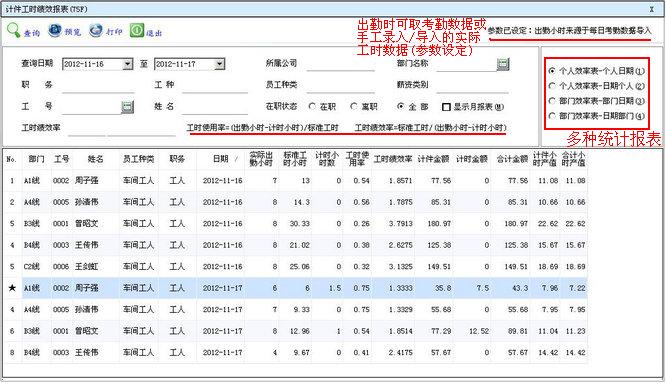Expand the start date 2012-11-16 dropdown
This screenshot has width=666, height=385.
[x=127, y=64]
